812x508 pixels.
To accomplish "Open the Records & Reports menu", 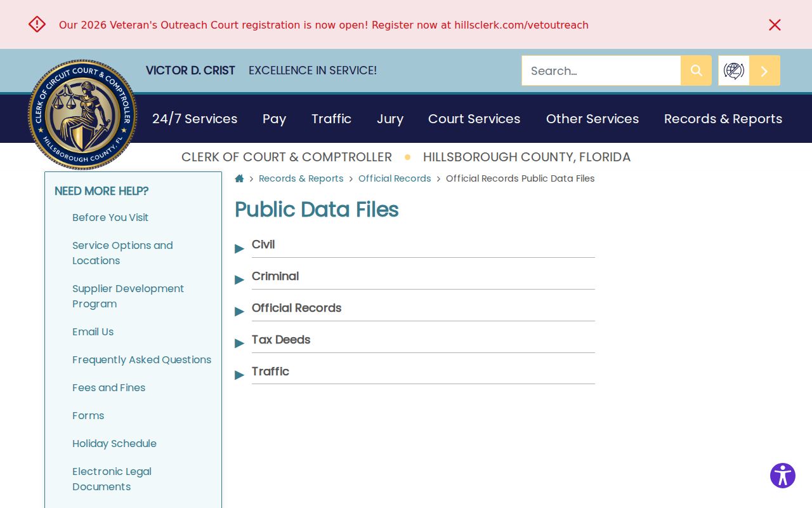I will [x=723, y=119].
